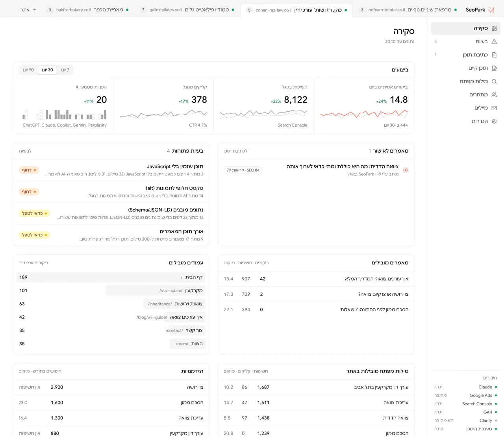The height and width of the screenshot is (437, 504).
Task: Select the צוואות וירושות /inheritance/ row
Action: tap(111, 304)
